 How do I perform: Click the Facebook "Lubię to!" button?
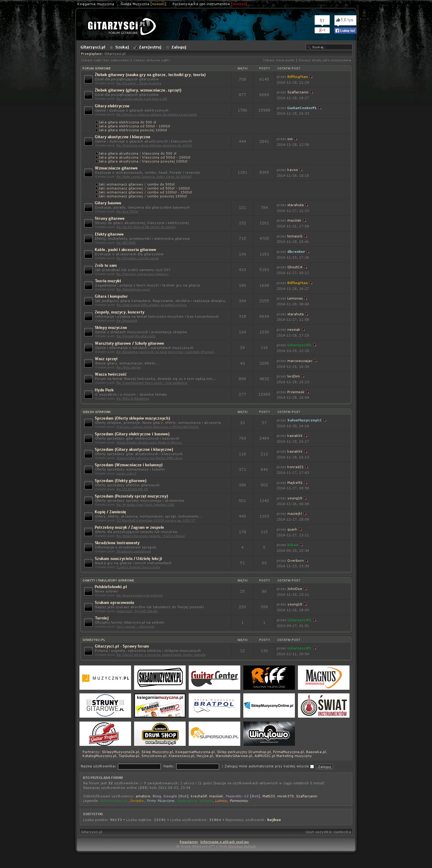tap(345, 31)
